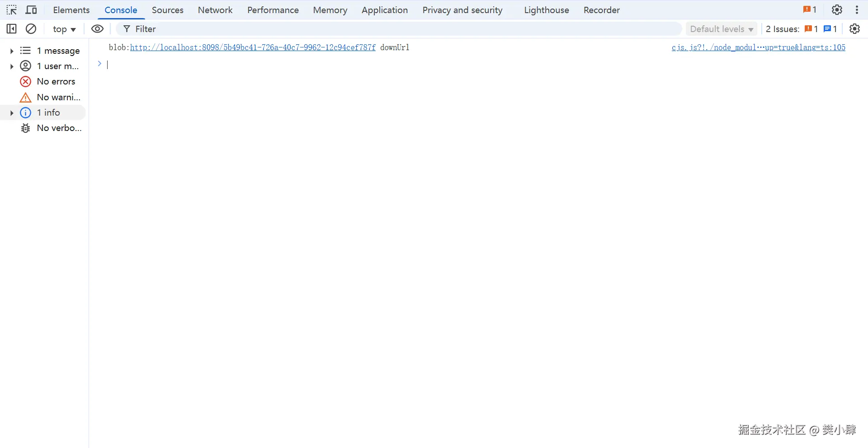Open the Default levels dropdown

[722, 29]
